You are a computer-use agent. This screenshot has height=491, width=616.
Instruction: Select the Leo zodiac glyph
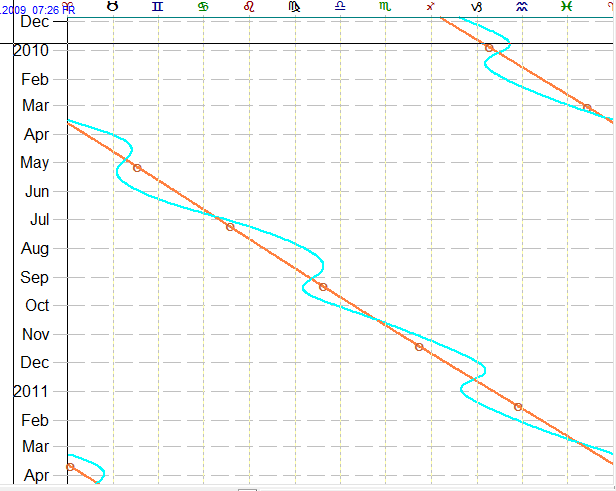coord(248,7)
